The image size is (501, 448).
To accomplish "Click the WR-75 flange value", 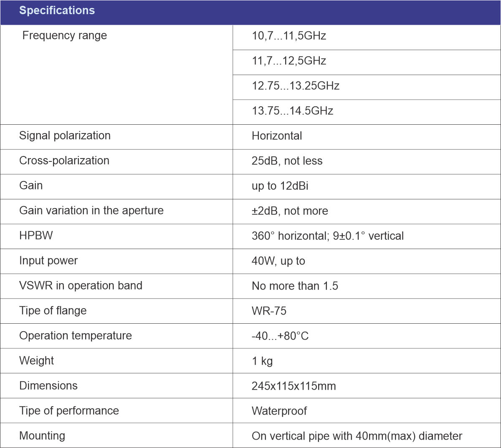I will pos(269,311).
